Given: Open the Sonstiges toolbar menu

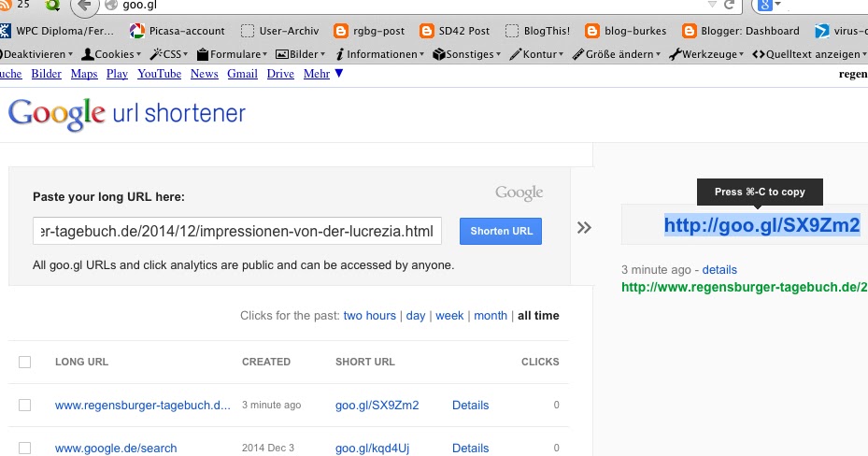Looking at the screenshot, I should 466,54.
